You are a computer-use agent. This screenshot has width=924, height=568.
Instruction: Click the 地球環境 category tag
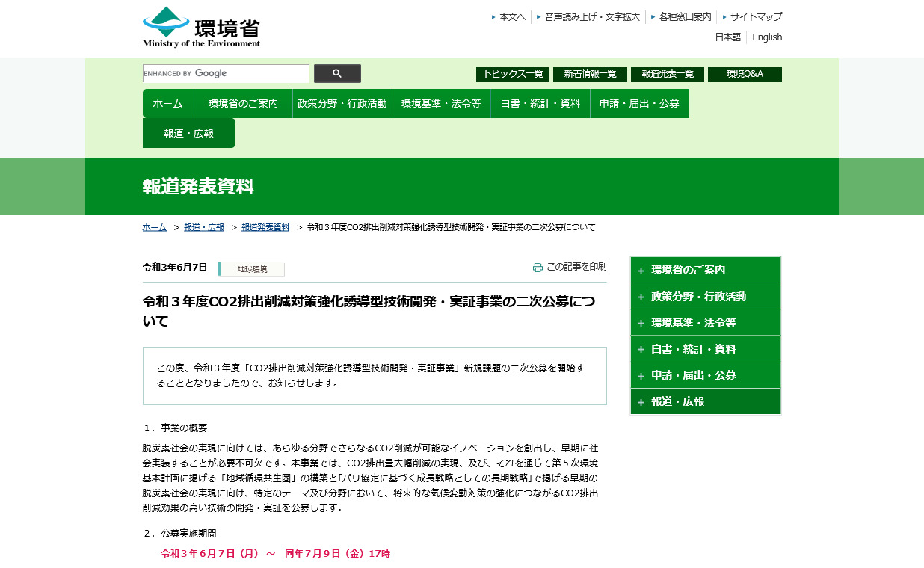252,269
